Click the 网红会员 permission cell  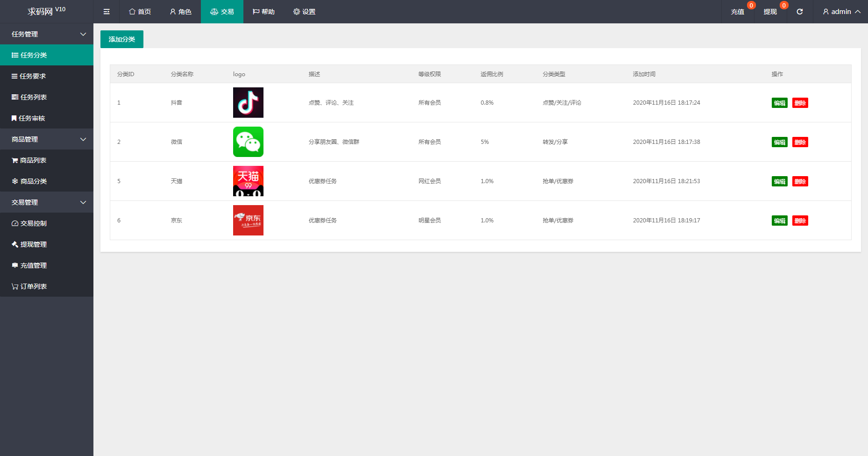point(430,181)
